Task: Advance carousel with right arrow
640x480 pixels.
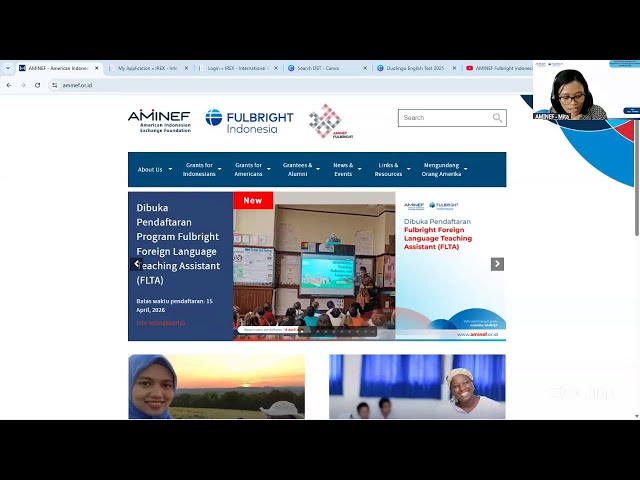Action: (497, 264)
